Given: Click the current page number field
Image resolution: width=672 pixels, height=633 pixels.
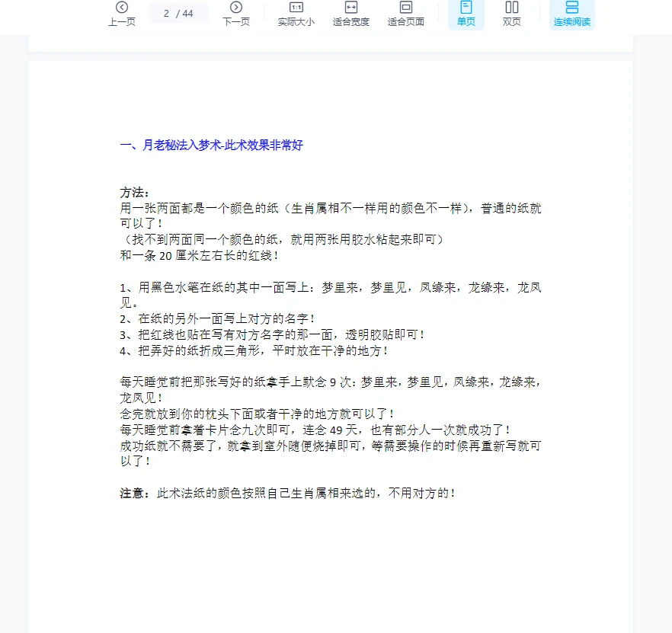Looking at the screenshot, I should [166, 13].
